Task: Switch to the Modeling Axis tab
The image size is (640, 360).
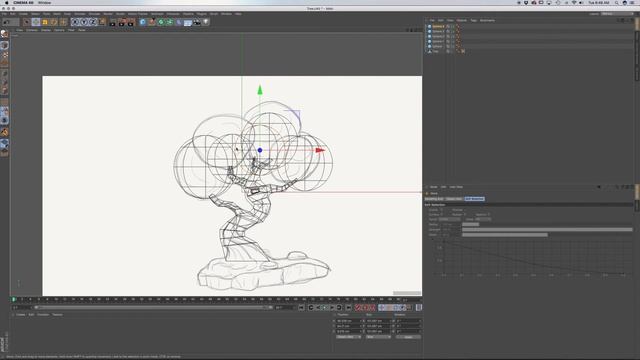Action: [x=434, y=199]
